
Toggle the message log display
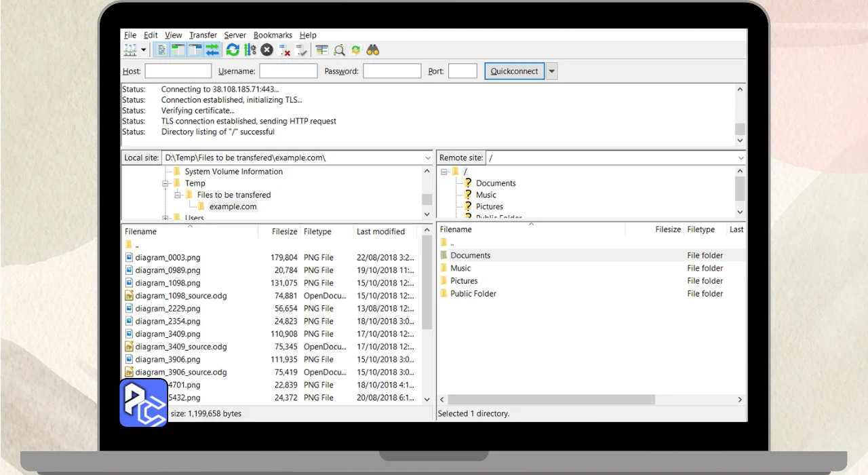161,50
